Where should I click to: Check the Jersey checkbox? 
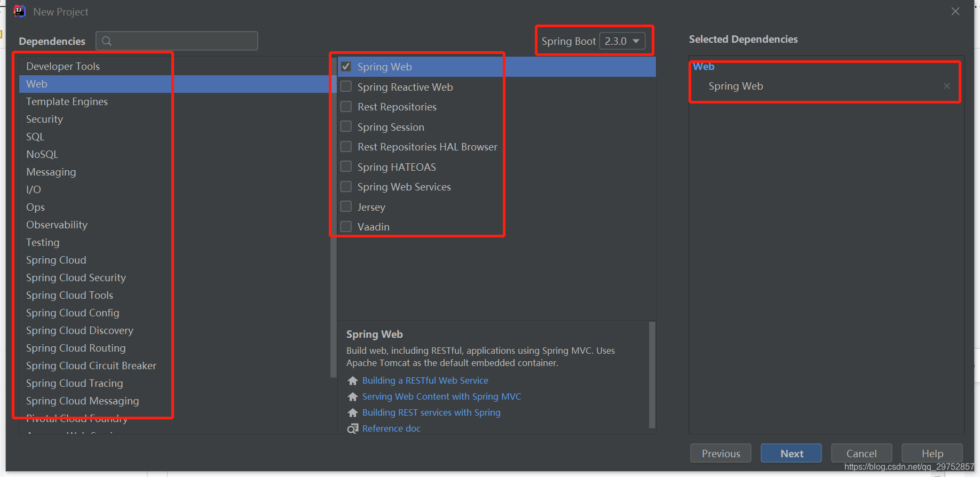[346, 206]
